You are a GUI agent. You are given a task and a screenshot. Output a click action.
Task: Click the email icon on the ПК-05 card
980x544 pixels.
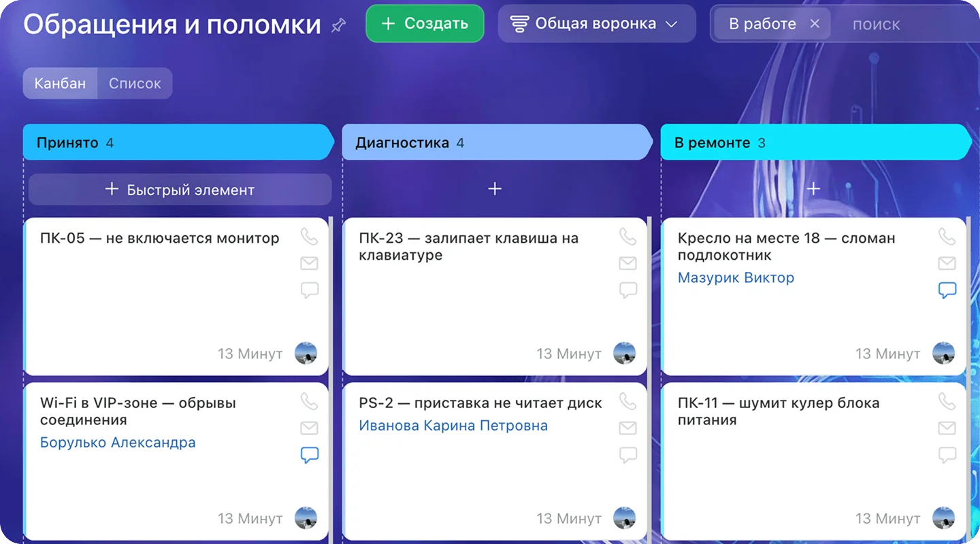point(310,263)
